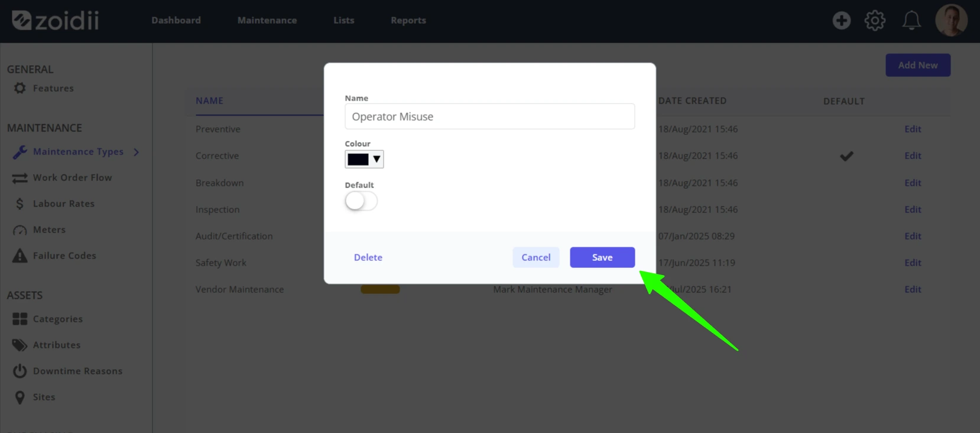Viewport: 980px width, 433px height.
Task: Click the Breakdown row name
Action: (220, 183)
